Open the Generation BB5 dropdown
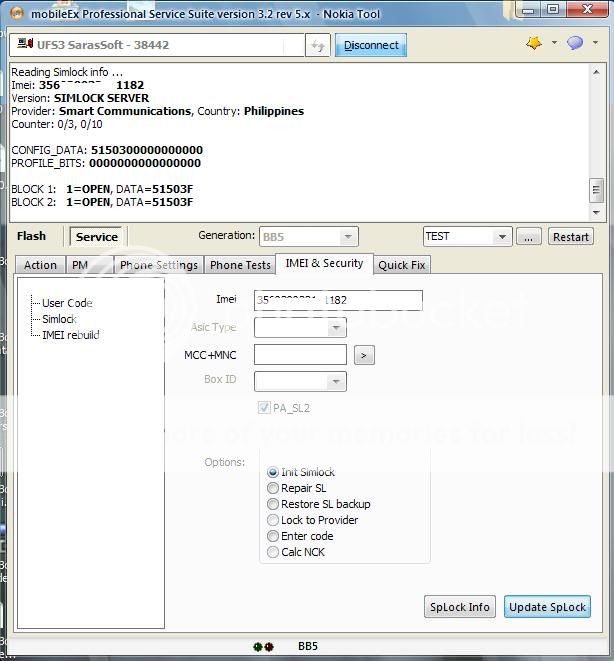This screenshot has width=614, height=661. tap(309, 237)
